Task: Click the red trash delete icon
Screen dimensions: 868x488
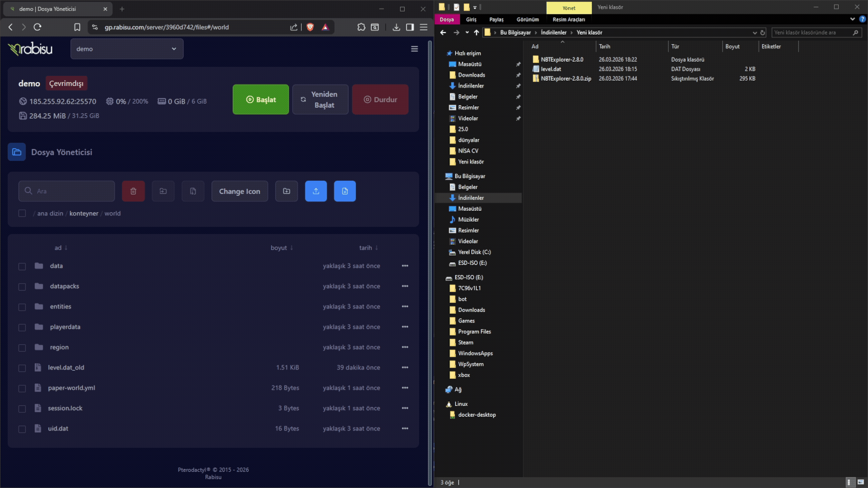Action: [133, 191]
